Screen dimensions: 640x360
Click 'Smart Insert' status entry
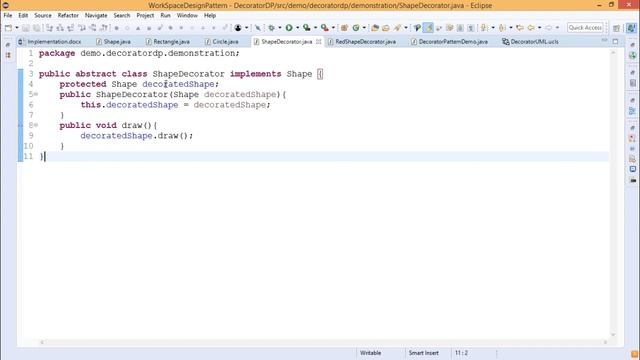(424, 353)
